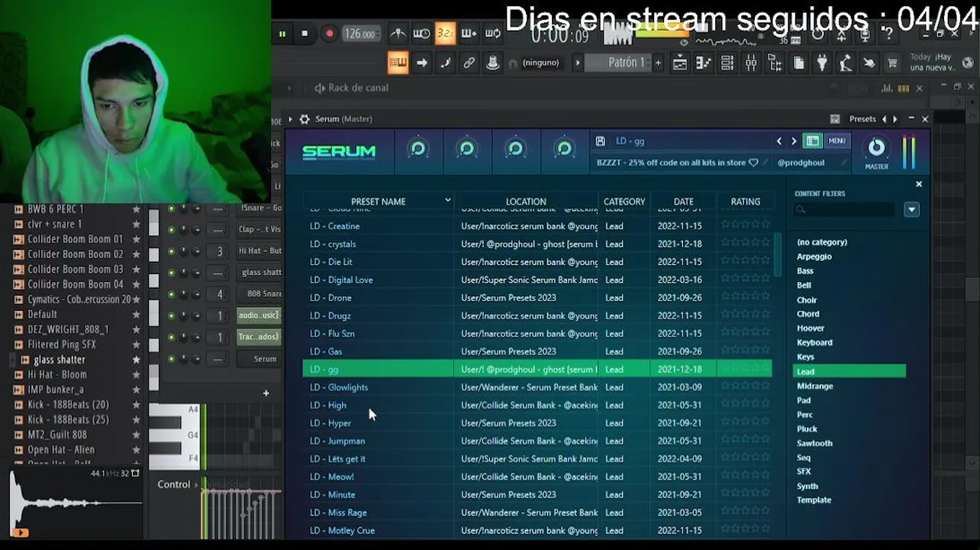Toggle favorite star for Default sample
The image size is (980, 550).
[x=137, y=315]
